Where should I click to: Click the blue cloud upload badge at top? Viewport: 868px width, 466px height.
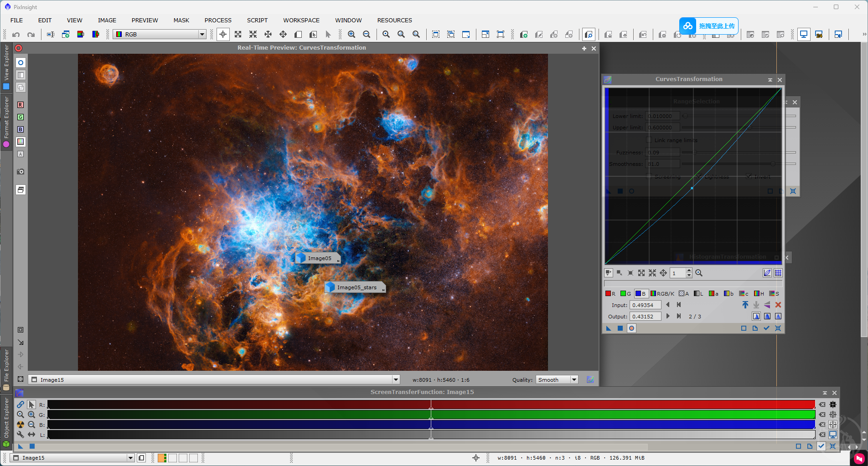(709, 26)
